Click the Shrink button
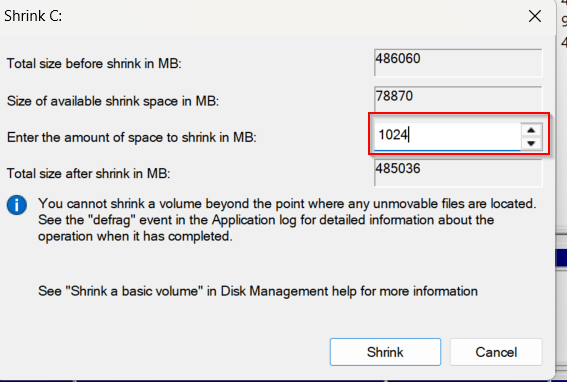Screen dimensions: 567x382 pos(385,352)
